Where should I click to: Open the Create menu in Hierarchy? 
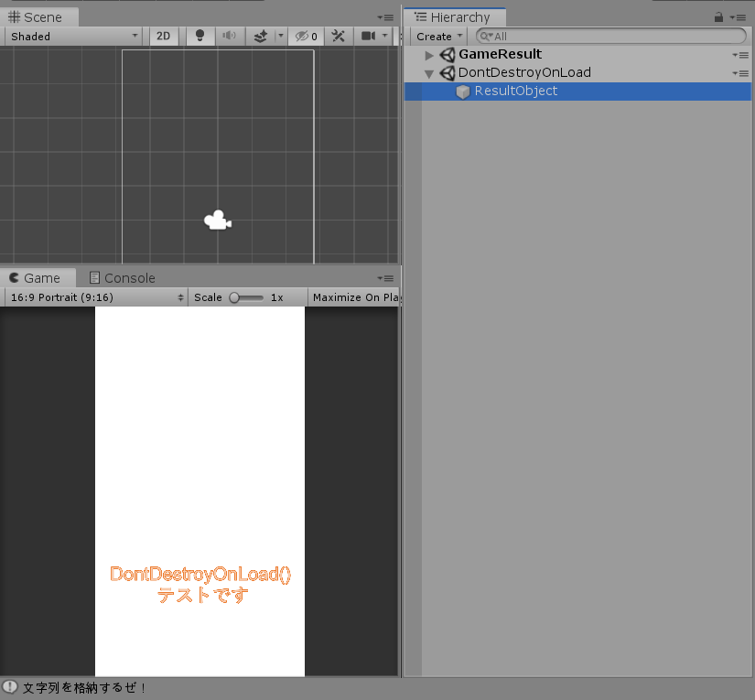click(437, 36)
